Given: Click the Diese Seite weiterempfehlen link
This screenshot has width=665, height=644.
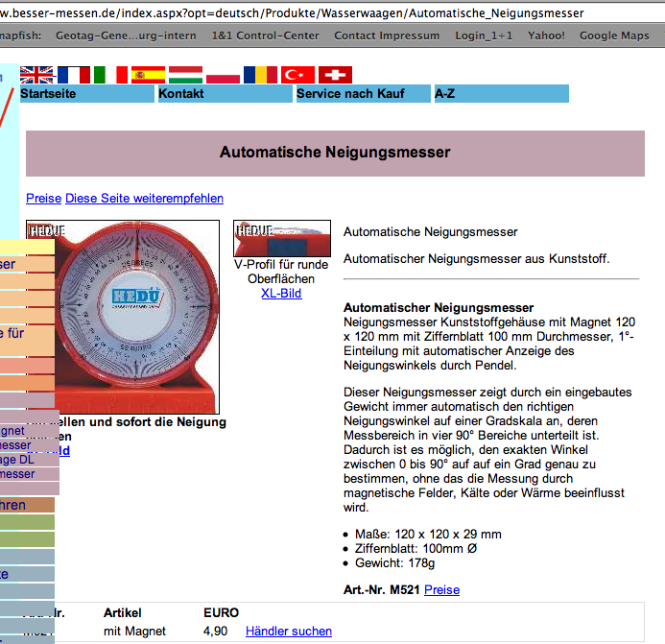Looking at the screenshot, I should click(x=144, y=199).
